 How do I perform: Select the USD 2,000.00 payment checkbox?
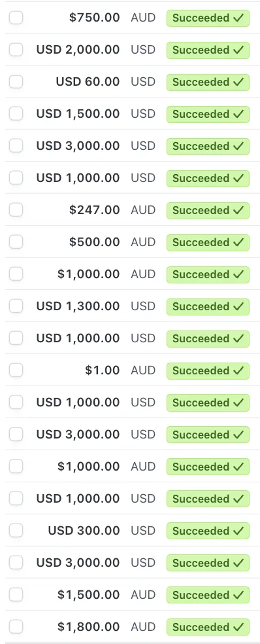(x=16, y=50)
